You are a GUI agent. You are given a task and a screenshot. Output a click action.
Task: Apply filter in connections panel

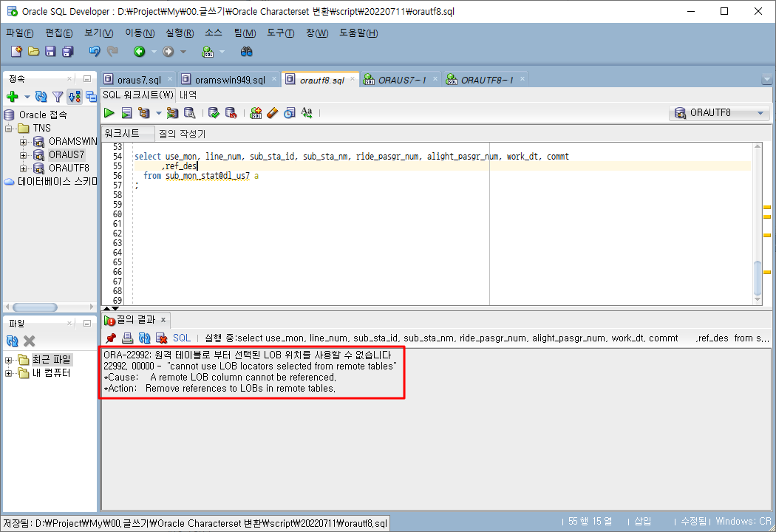click(58, 97)
